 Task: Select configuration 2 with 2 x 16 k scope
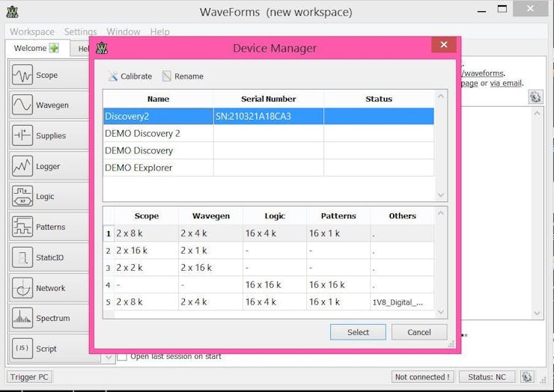(269, 251)
